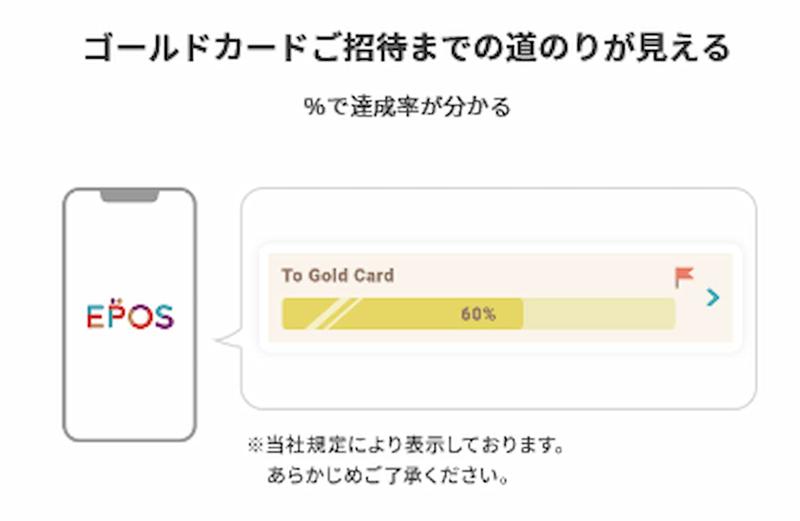Tap the phone's top notch
The height and width of the screenshot is (521, 800).
pos(129,195)
